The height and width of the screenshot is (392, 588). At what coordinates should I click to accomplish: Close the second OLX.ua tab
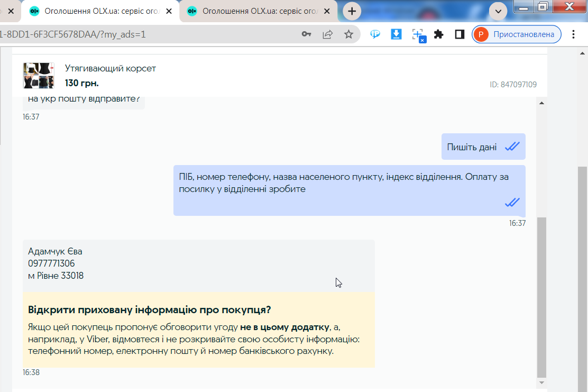pos(327,11)
